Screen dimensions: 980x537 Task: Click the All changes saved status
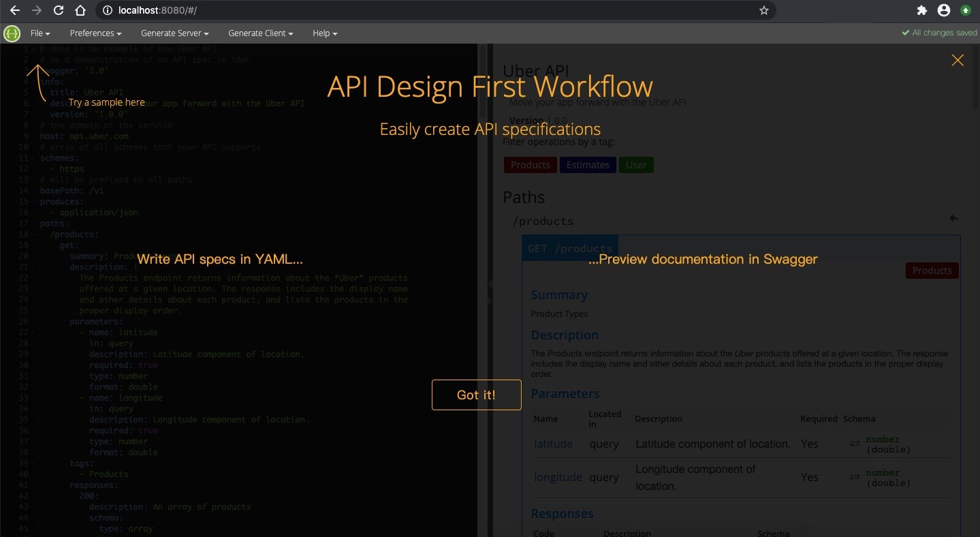tap(939, 33)
